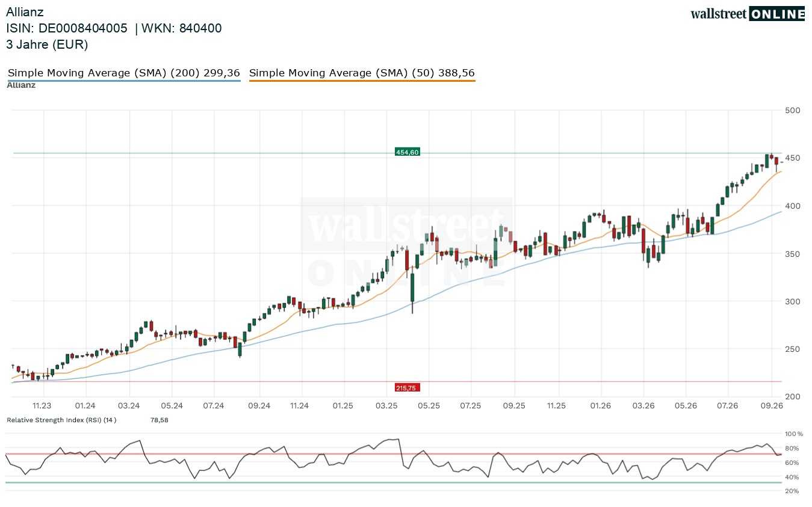812x507 pixels.
Task: Click the WKN: 840400 text
Action: click(182, 28)
